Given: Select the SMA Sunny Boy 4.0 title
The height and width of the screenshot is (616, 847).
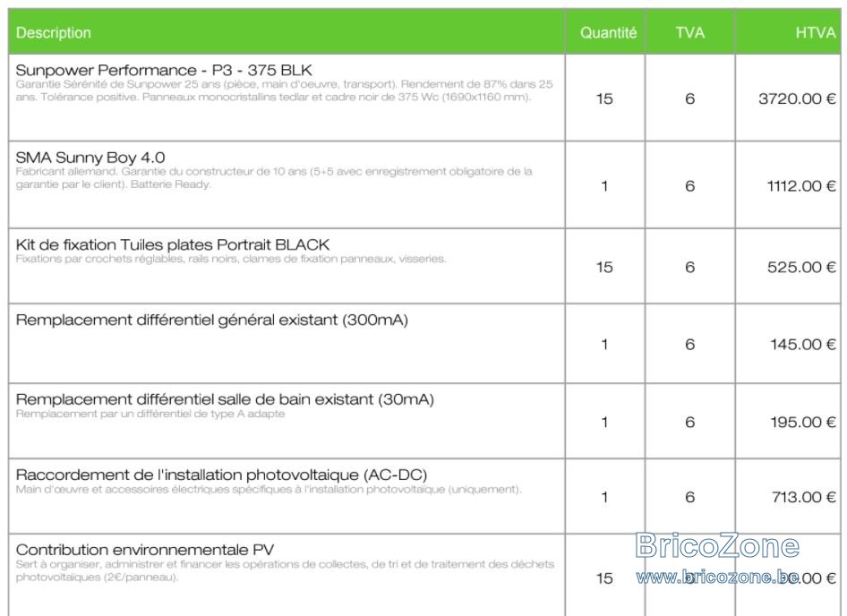Looking at the screenshot, I should 90,158.
